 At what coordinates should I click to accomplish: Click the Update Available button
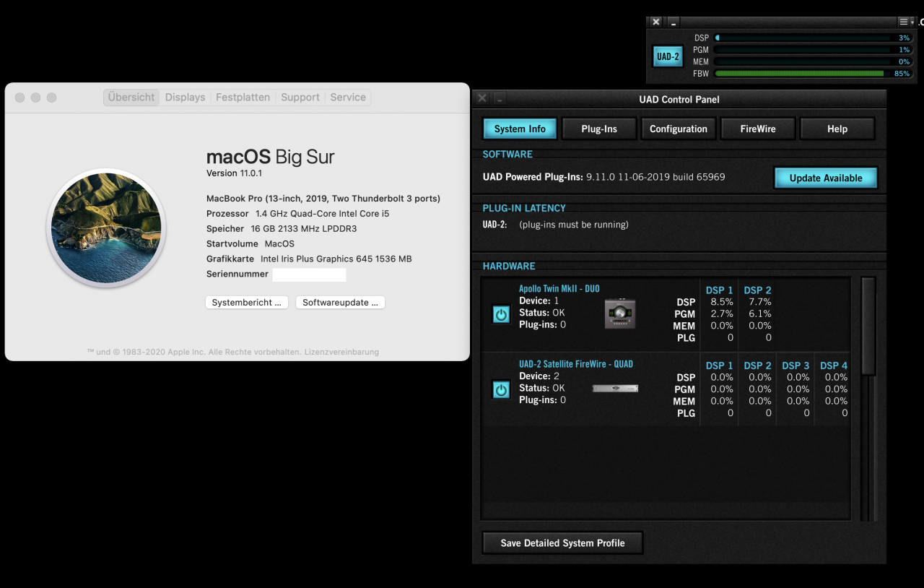point(826,178)
